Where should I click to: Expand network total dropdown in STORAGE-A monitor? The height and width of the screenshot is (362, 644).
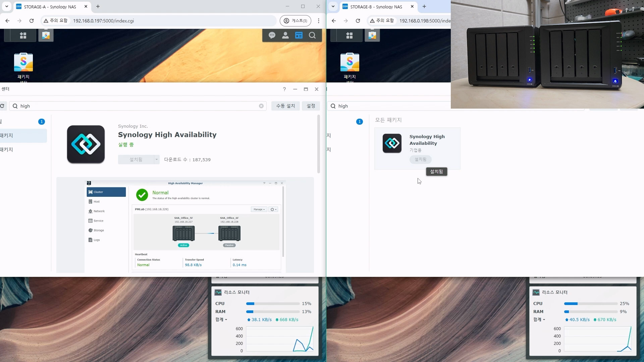pos(221,320)
